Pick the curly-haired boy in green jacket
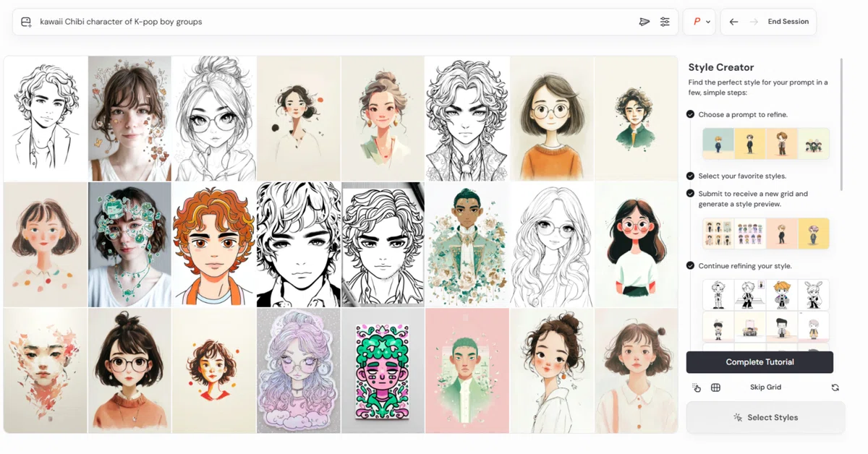Screen dimensions: 868x454 click(637, 119)
